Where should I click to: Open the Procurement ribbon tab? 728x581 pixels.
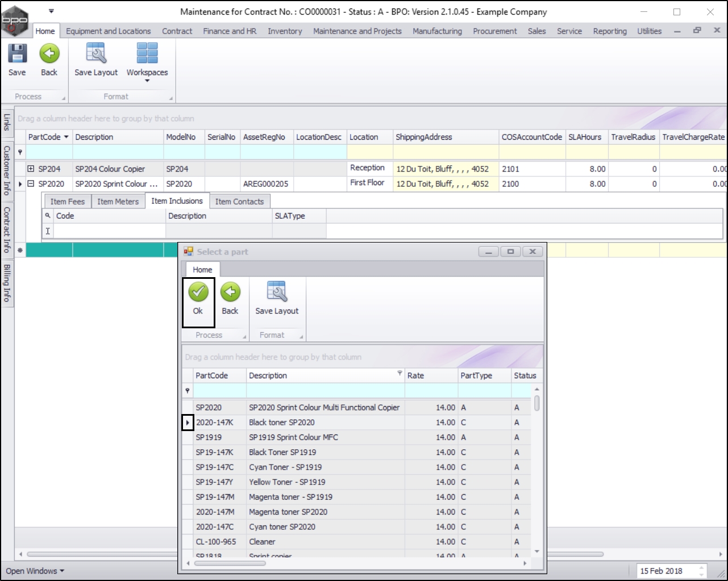point(495,31)
